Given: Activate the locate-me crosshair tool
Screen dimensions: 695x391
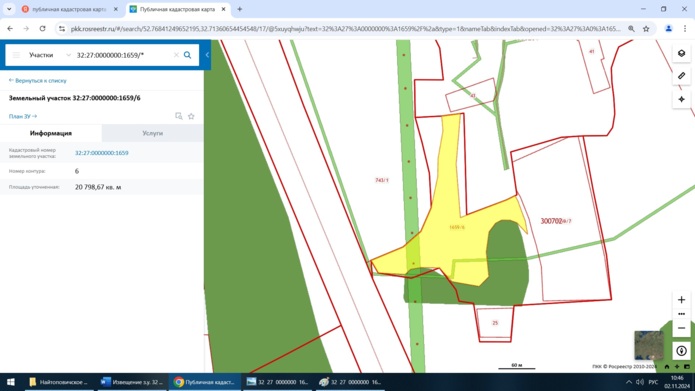Looking at the screenshot, I should (x=681, y=99).
